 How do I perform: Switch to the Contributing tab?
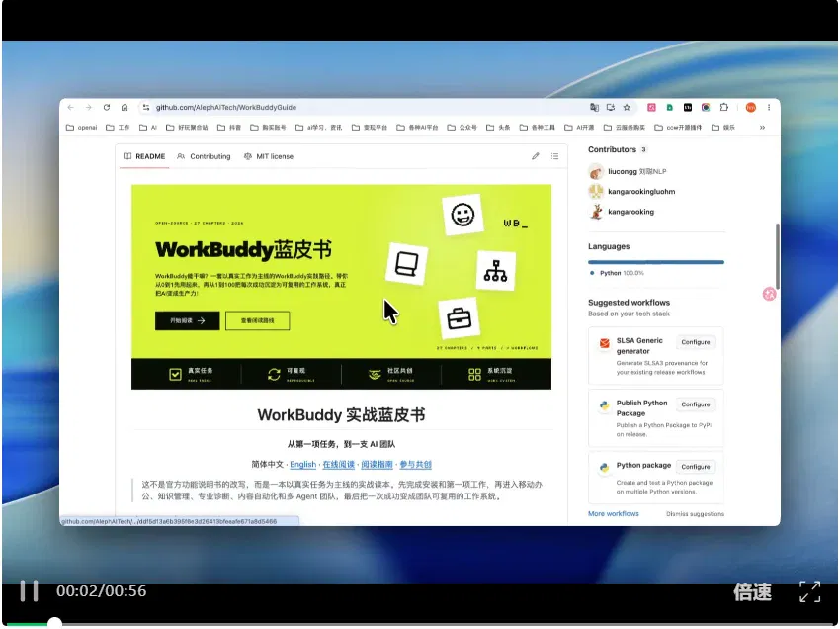click(x=204, y=156)
